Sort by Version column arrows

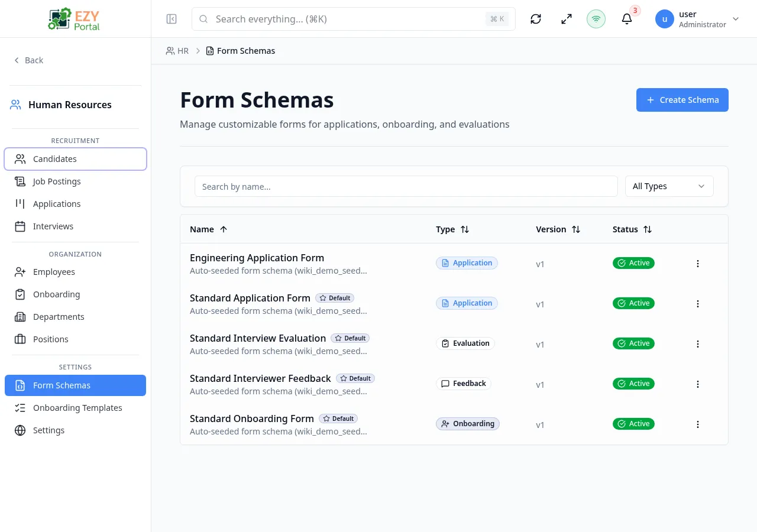pyautogui.click(x=576, y=229)
